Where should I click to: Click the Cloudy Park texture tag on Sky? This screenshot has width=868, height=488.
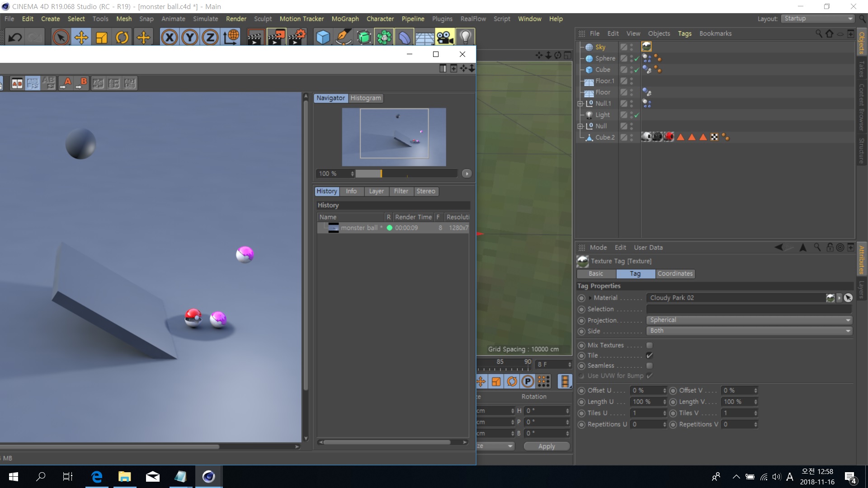(646, 47)
